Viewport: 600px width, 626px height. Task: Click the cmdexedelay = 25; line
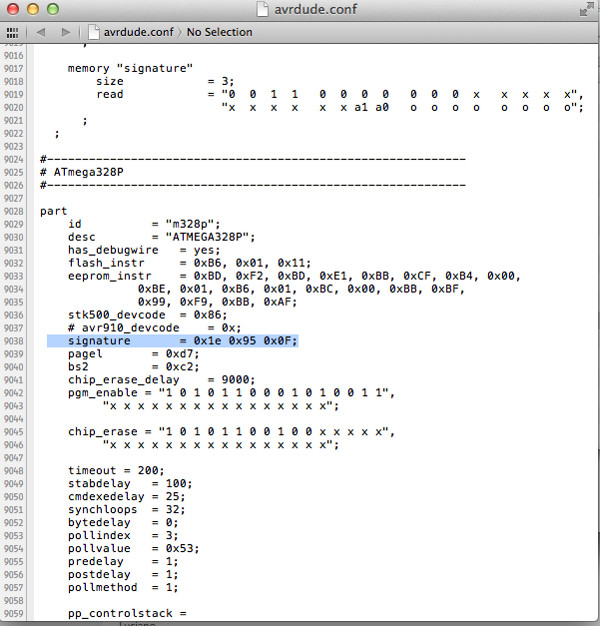tap(127, 497)
